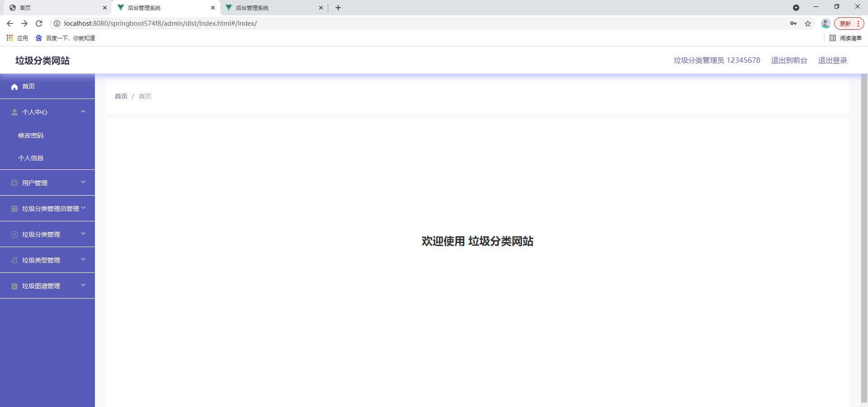Expand the 垃圾分类管理 menu chevron
This screenshot has height=407, width=868.
click(83, 234)
